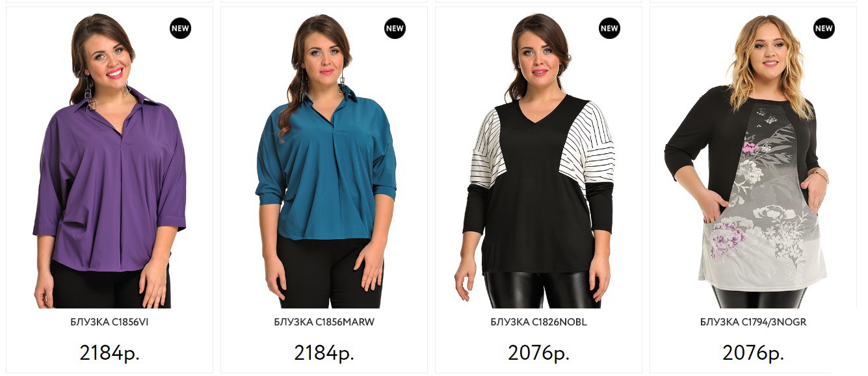Click NEW badge on purple blouse card
868x376 pixels.
tap(180, 29)
